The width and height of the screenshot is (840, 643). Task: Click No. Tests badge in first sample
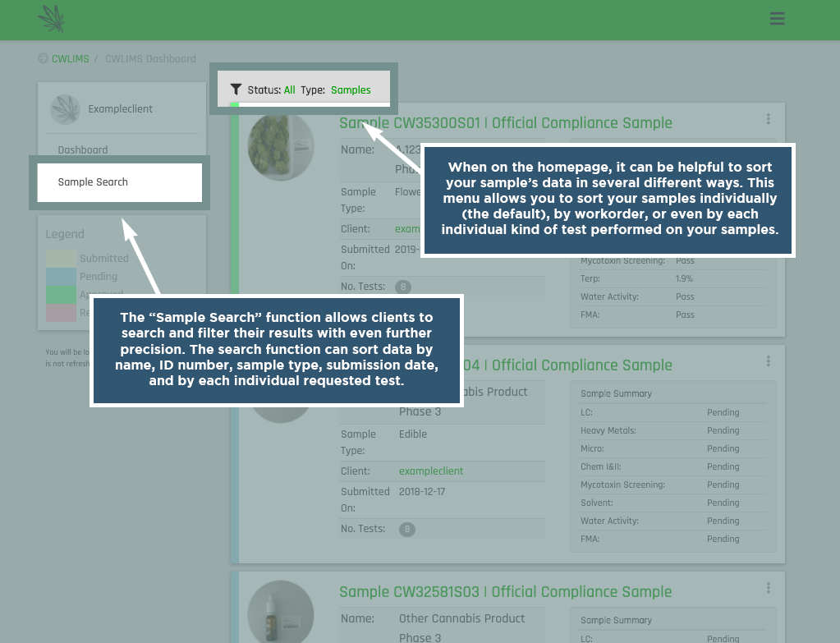[403, 287]
